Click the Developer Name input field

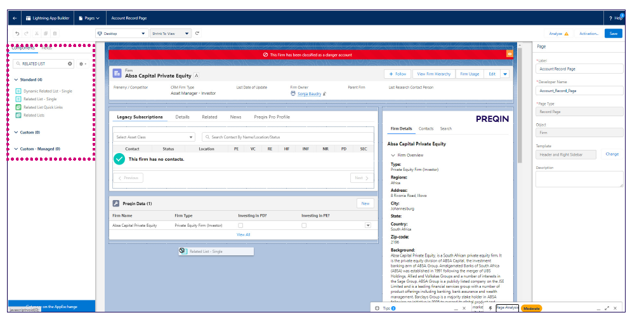tap(579, 90)
